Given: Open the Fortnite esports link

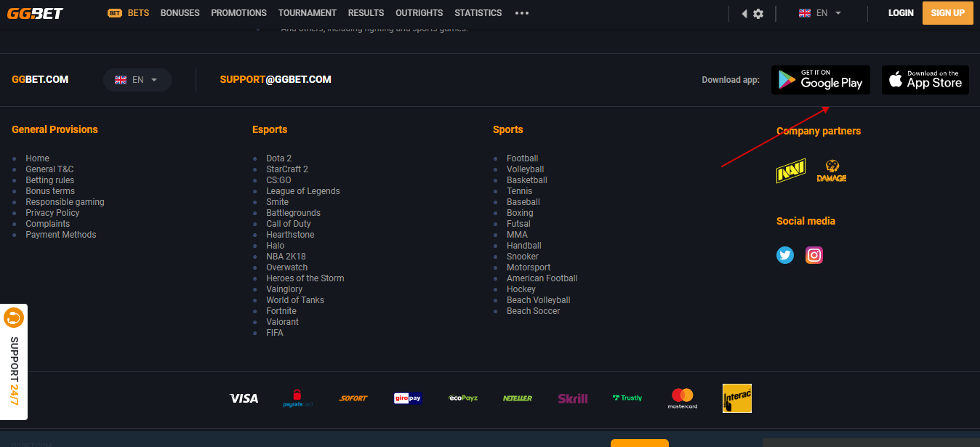Looking at the screenshot, I should pyautogui.click(x=281, y=311).
